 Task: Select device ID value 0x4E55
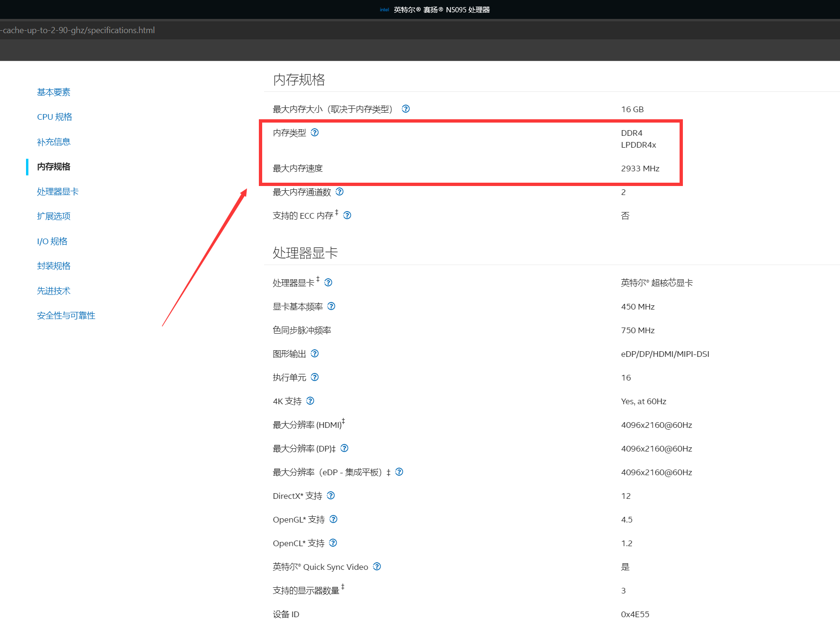click(635, 614)
